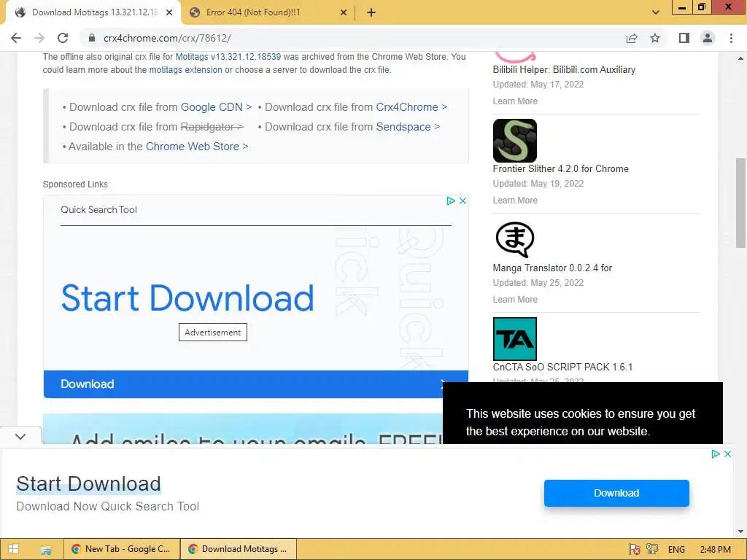Click the Action Center flag tray icon
The width and height of the screenshot is (747, 560).
pyautogui.click(x=634, y=550)
